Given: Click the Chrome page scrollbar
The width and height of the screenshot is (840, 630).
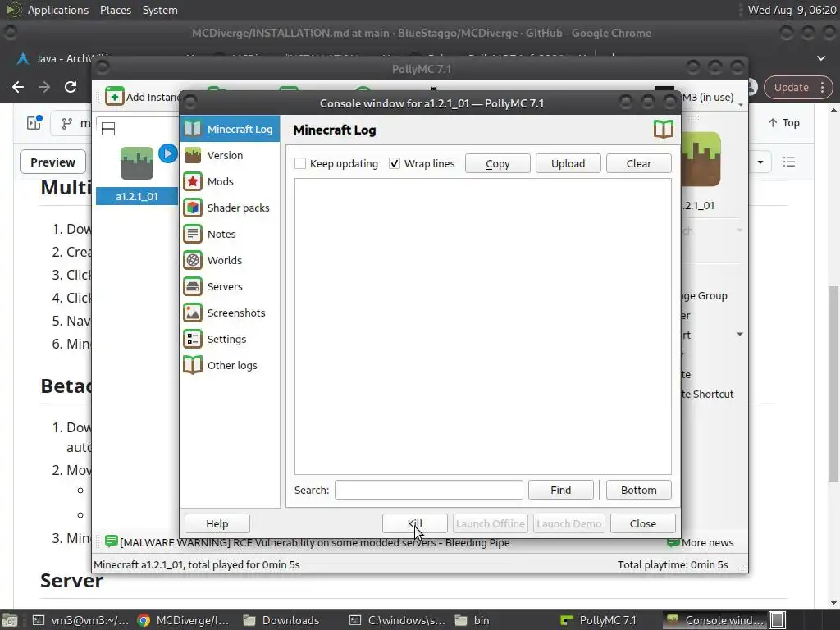Looking at the screenshot, I should pyautogui.click(x=833, y=383).
